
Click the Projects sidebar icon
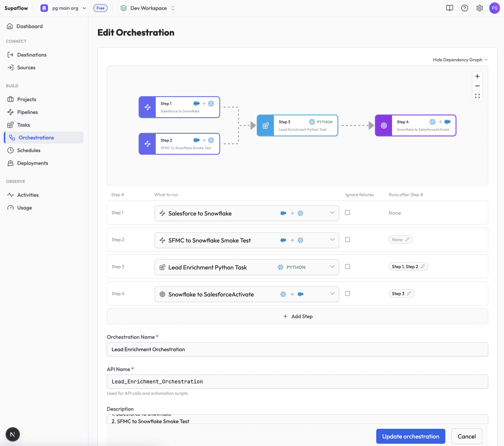(10, 99)
